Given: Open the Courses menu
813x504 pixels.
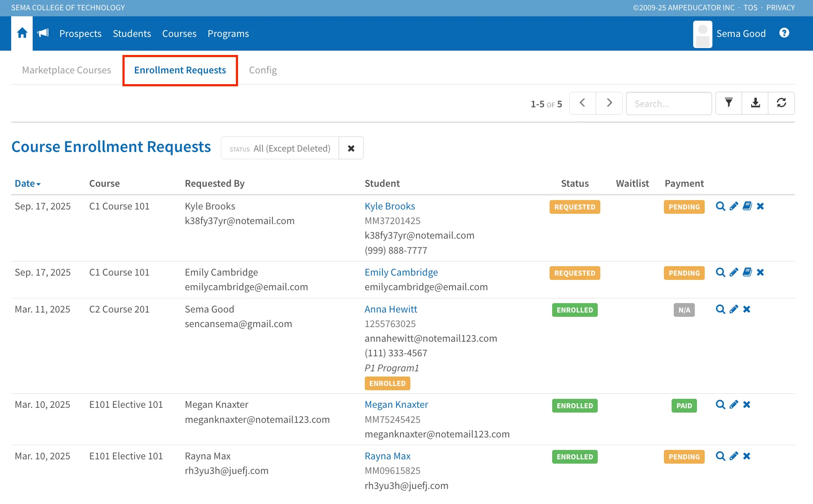Looking at the screenshot, I should click(x=179, y=33).
